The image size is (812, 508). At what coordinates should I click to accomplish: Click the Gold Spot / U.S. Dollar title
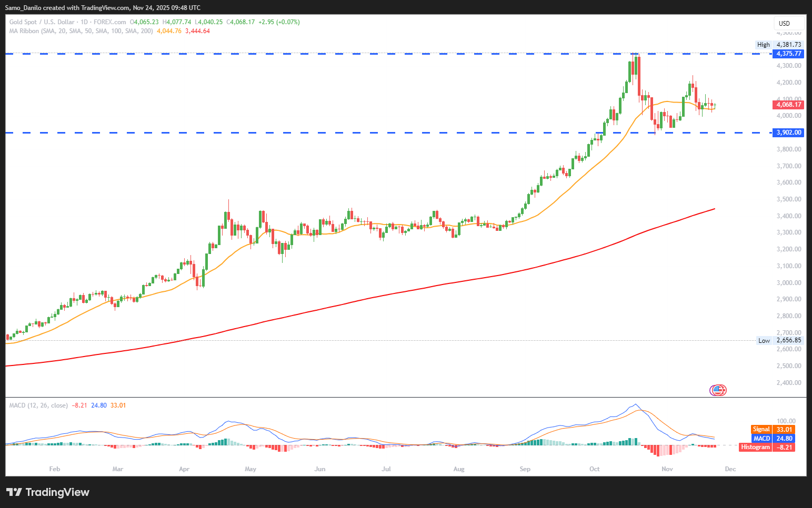42,22
